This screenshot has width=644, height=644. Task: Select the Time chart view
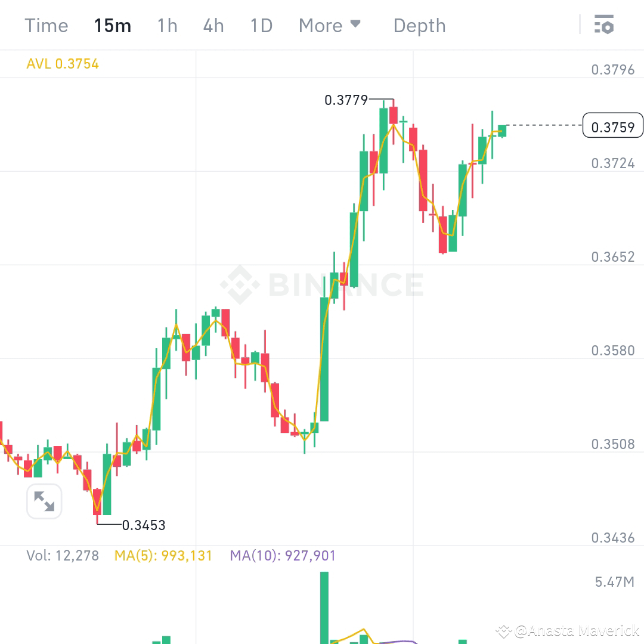tap(46, 25)
